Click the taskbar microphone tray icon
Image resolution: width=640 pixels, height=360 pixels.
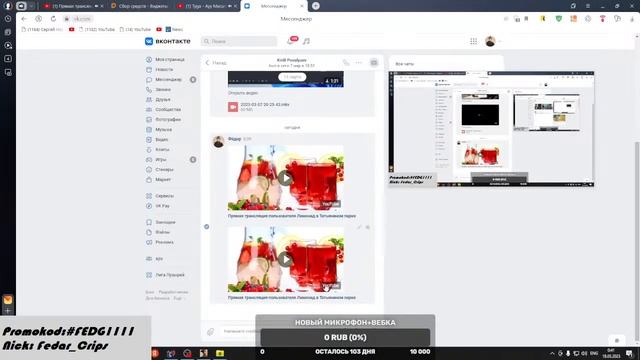tap(568, 353)
